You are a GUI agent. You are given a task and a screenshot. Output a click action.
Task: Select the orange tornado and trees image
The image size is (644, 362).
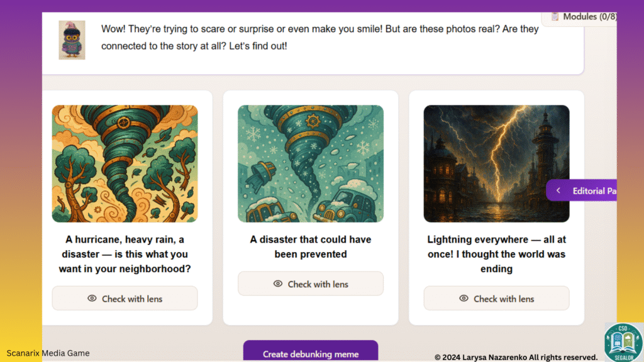(125, 163)
